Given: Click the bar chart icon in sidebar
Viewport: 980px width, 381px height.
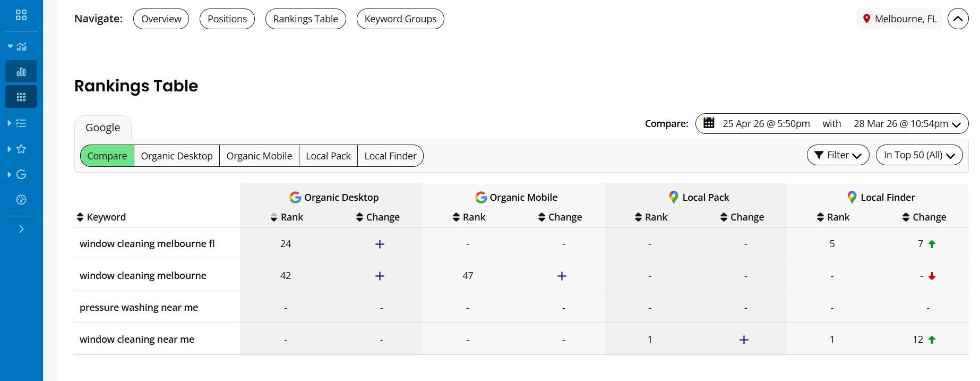Looking at the screenshot, I should [21, 72].
